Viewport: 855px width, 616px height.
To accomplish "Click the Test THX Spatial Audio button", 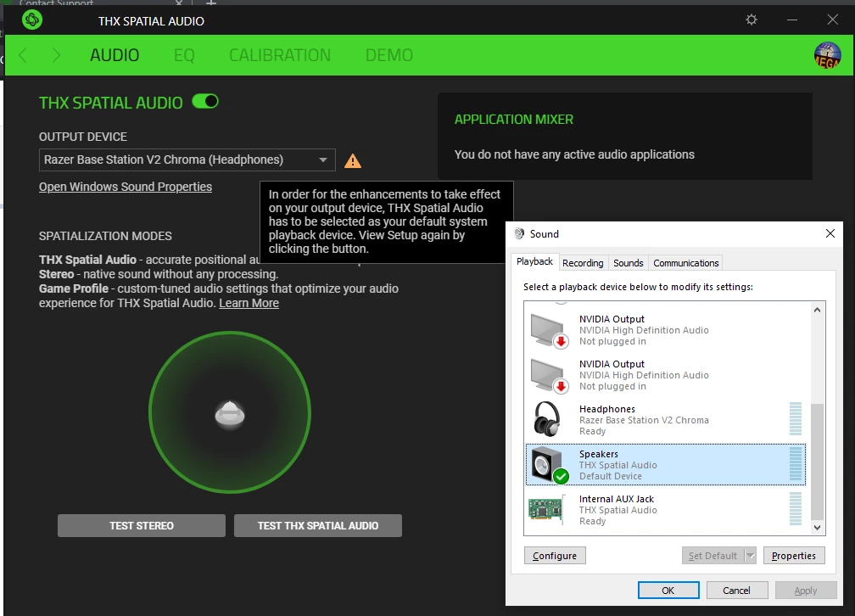I will click(317, 525).
